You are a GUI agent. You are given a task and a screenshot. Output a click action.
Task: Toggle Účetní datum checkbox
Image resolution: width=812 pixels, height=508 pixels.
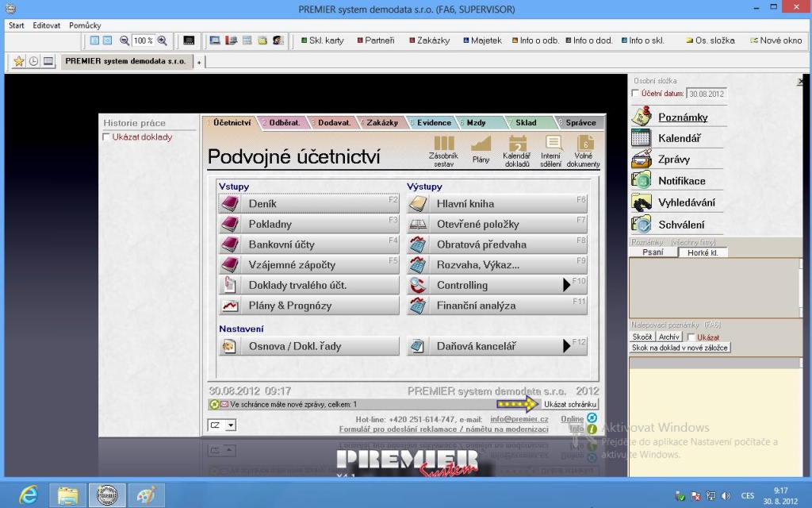click(635, 94)
